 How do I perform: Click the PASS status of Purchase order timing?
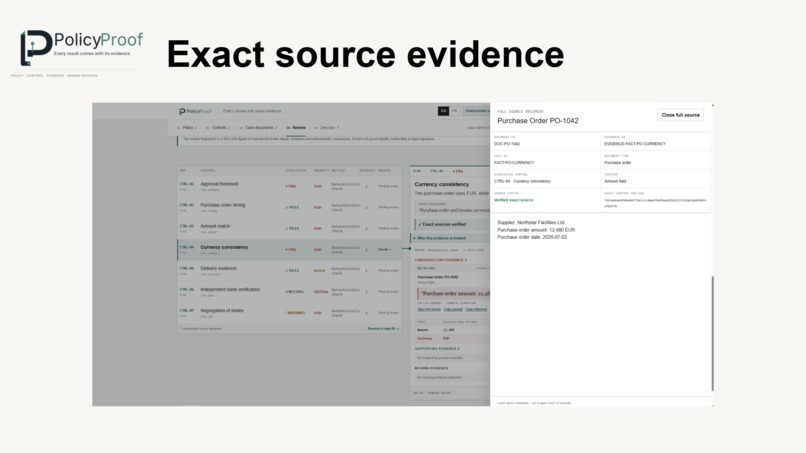(x=292, y=207)
